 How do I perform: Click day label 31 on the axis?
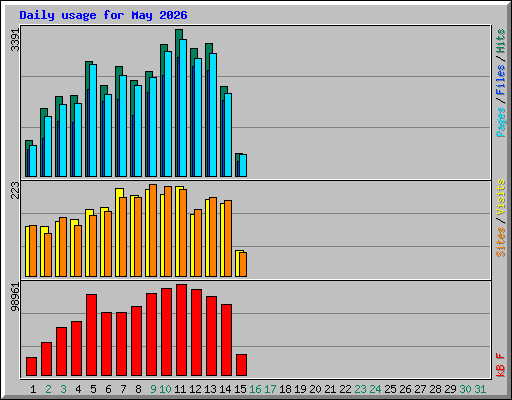pos(480,389)
